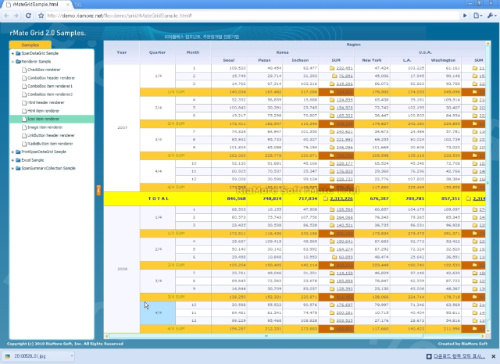Click folder icon in Korea SUM, 2007 1/4 SUM row

[332, 92]
